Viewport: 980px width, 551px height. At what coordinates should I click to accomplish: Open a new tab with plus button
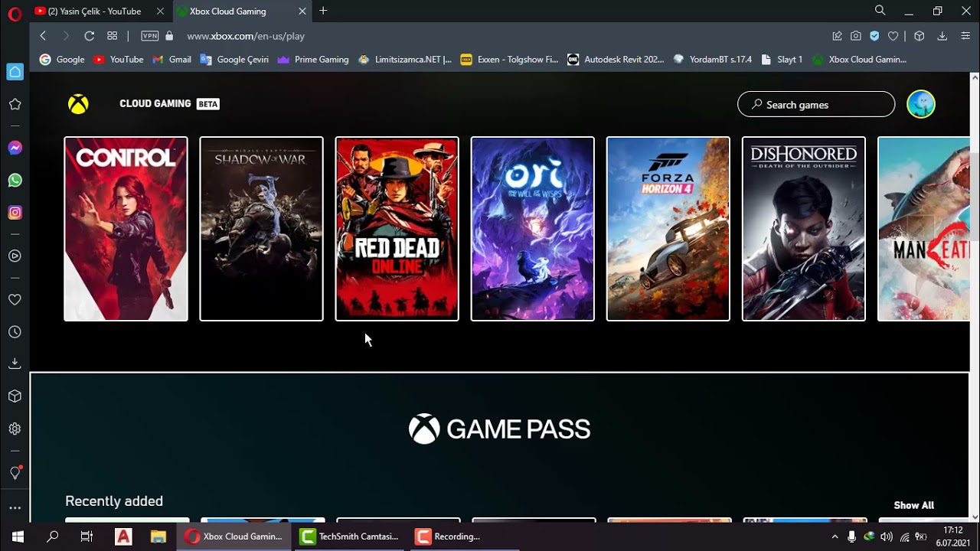pos(323,11)
